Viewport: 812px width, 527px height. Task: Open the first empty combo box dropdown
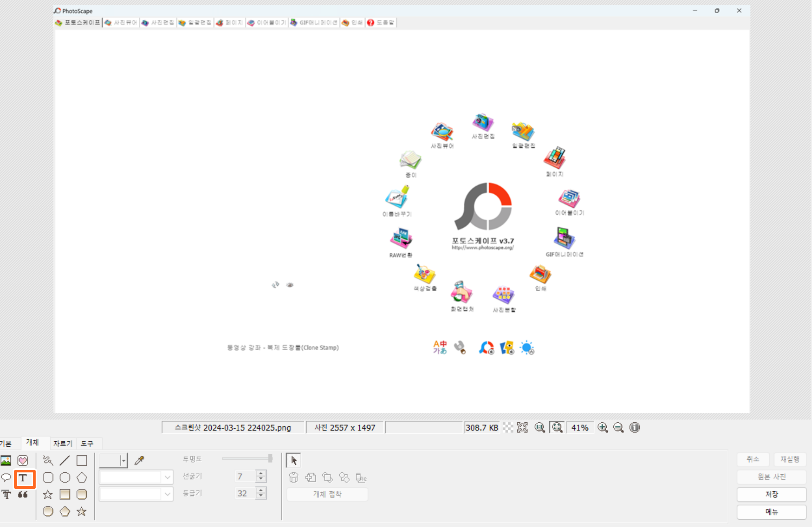(167, 476)
